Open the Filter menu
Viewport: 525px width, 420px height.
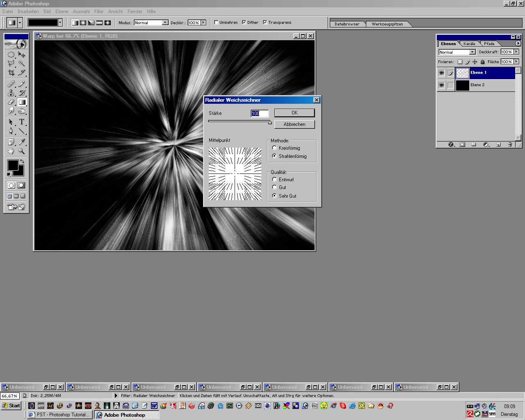pyautogui.click(x=99, y=11)
